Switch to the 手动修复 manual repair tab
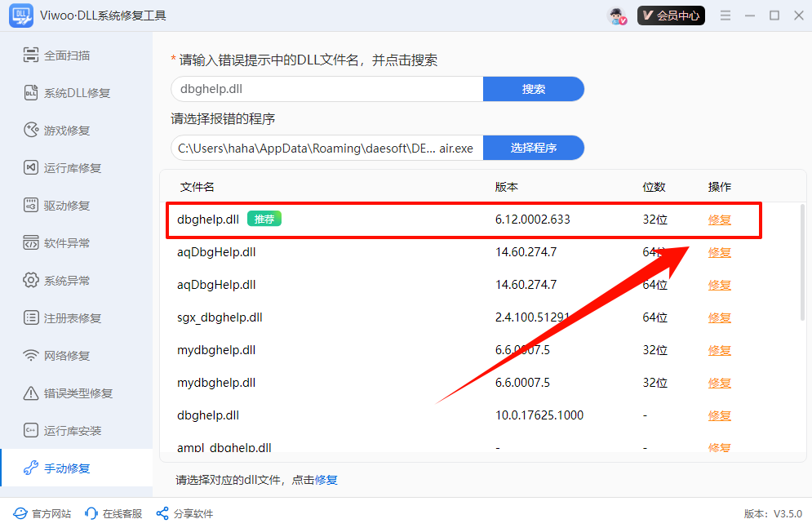Viewport: 812px width, 528px height. click(61, 468)
